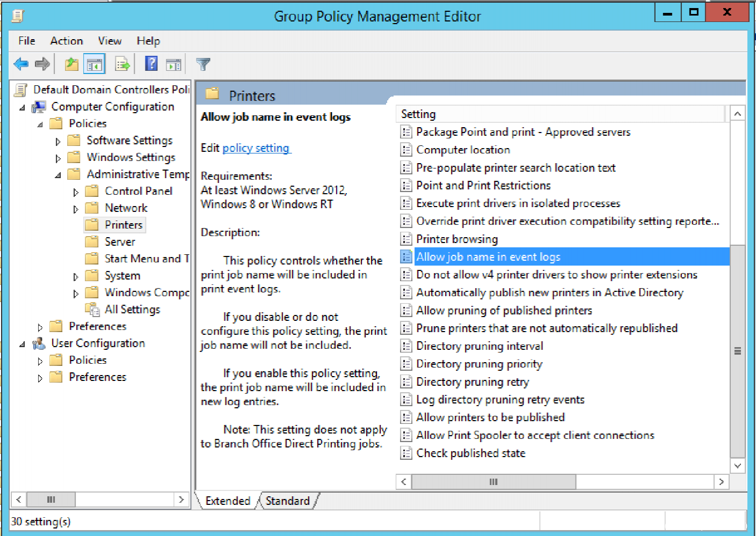Open the Action menu
Screen dimensions: 756x536
point(67,41)
